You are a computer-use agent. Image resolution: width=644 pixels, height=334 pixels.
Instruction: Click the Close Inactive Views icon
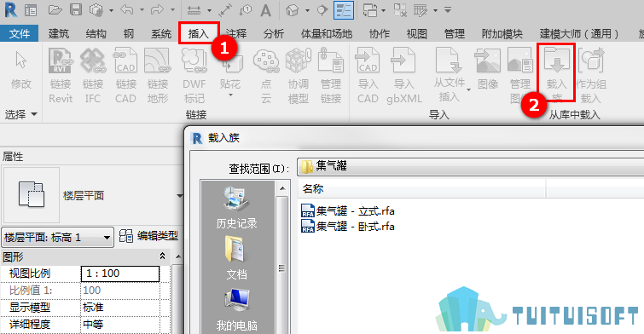(400, 10)
